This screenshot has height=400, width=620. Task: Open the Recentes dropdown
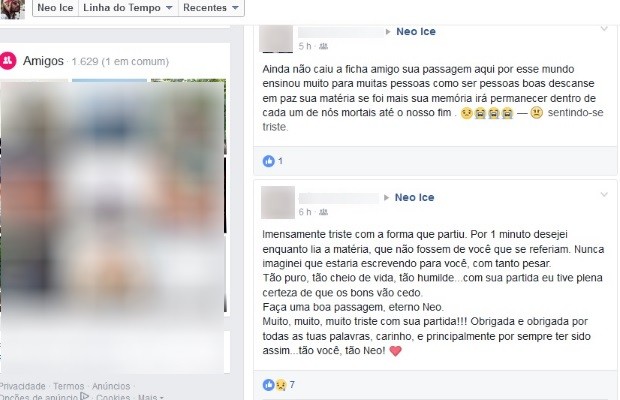(x=211, y=8)
